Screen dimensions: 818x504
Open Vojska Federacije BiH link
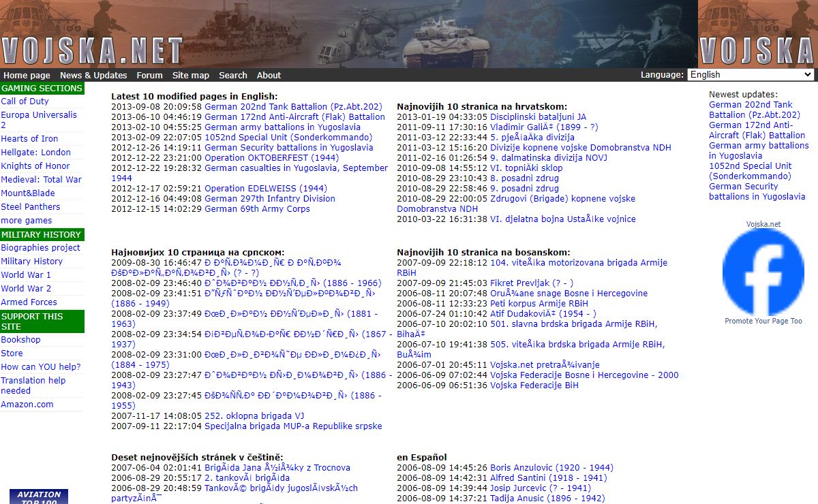[x=534, y=385]
